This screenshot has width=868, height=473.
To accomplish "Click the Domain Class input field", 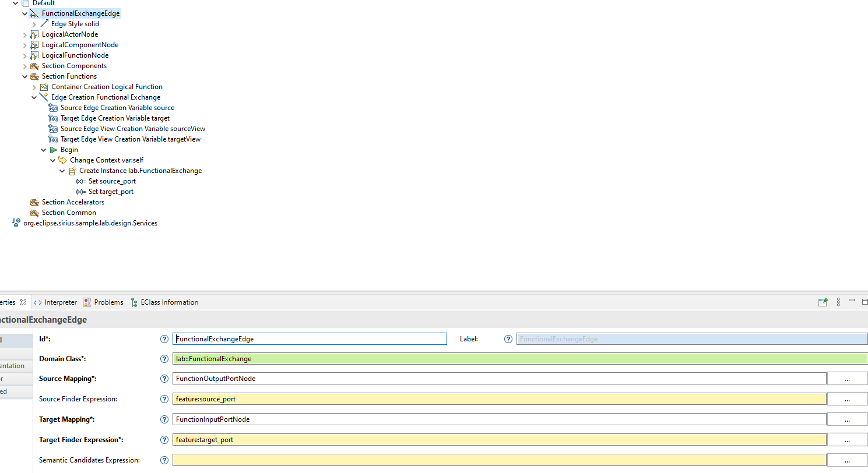I will tap(520, 359).
